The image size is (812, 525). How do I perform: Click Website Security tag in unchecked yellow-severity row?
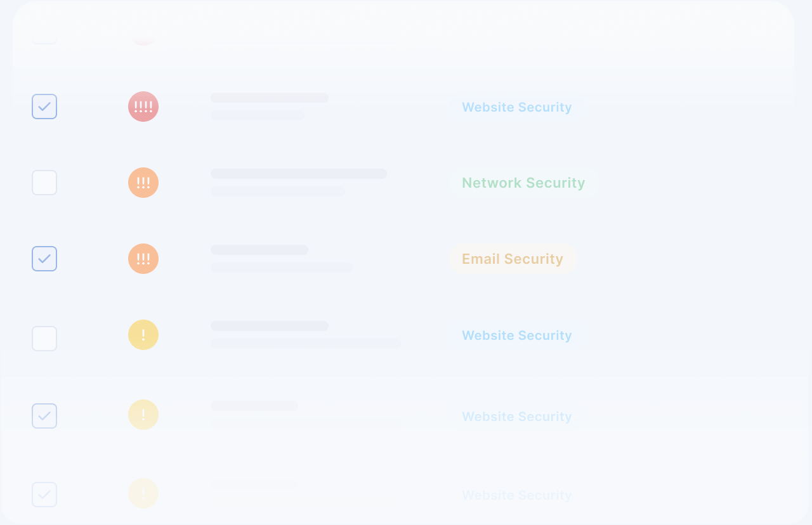[517, 335]
